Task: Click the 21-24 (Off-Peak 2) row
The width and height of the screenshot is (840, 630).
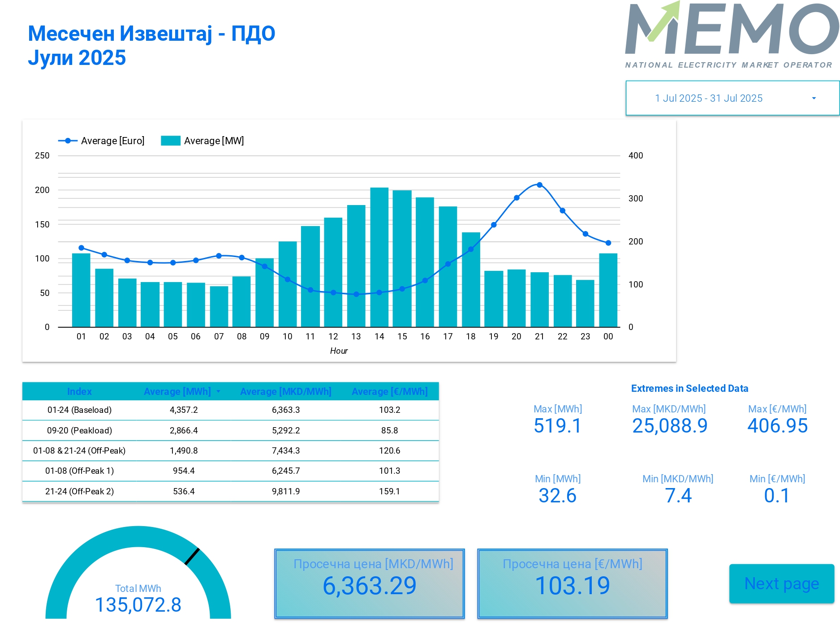Action: (79, 491)
